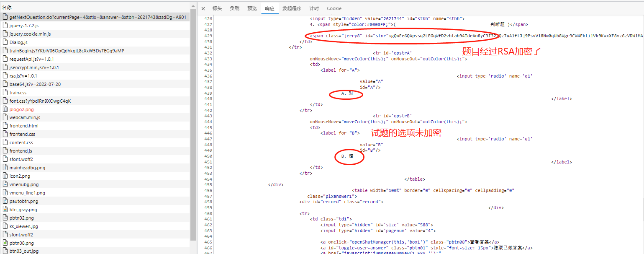The image size is (644, 254).
Task: Click the jquery-1.7.2.js file icon
Action: point(5,26)
